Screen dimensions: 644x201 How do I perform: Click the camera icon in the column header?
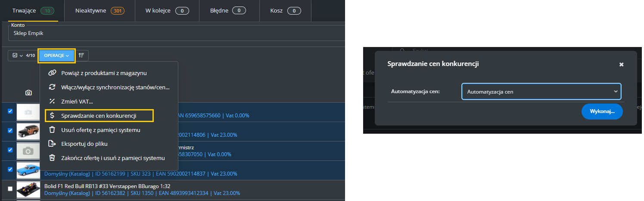[x=28, y=93]
